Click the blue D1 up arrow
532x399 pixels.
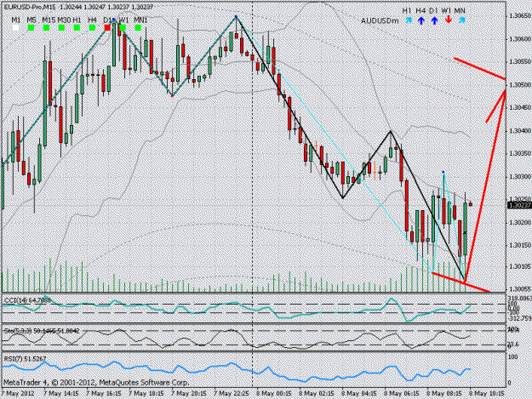click(x=434, y=20)
